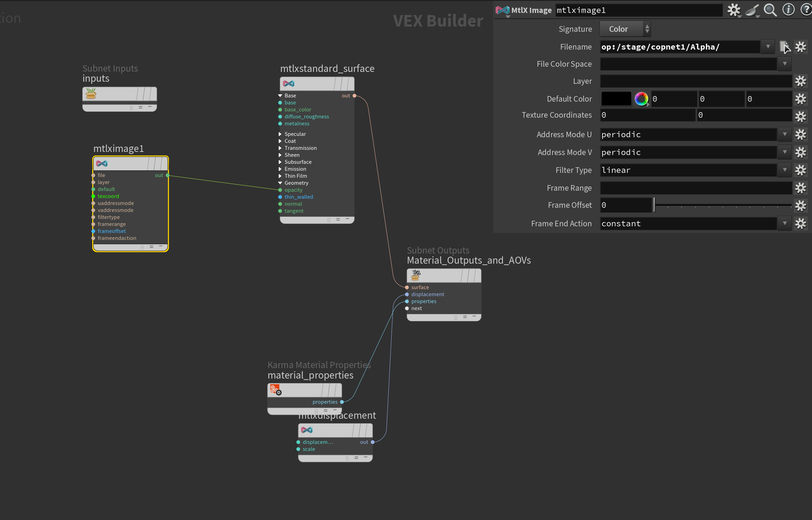Click the mtlximage1 node icon

pyautogui.click(x=102, y=163)
